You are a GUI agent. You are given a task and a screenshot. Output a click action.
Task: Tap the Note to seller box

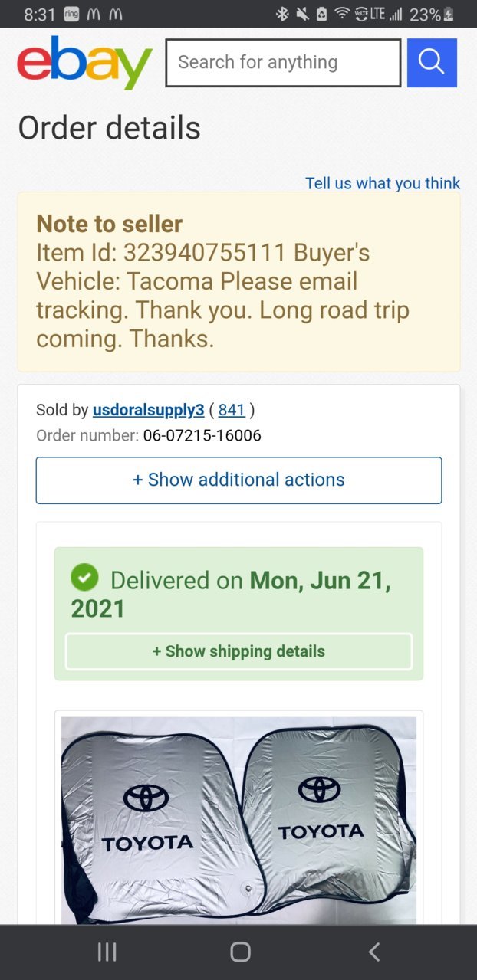coord(238,282)
